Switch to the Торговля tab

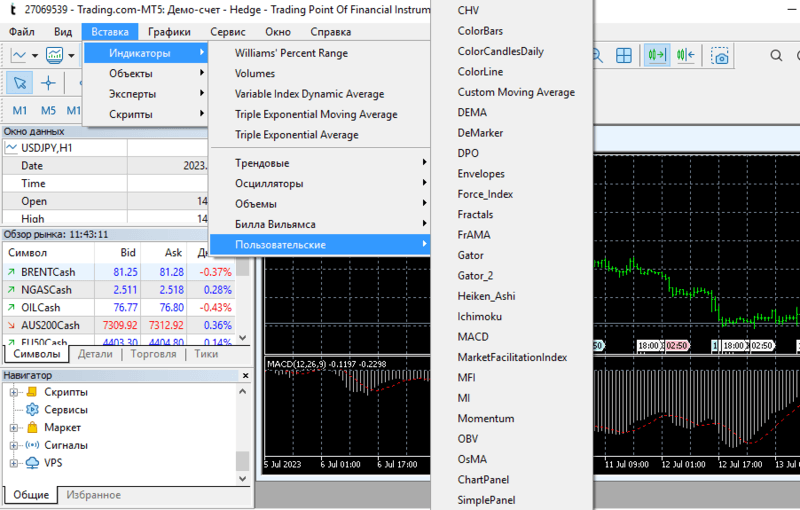[153, 354]
